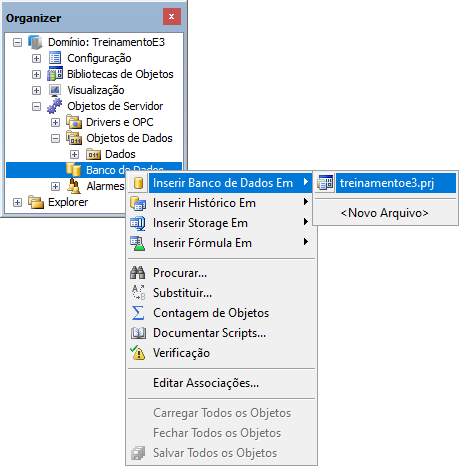
Task: Click the Procurar binoculars icon
Action: 138,273
